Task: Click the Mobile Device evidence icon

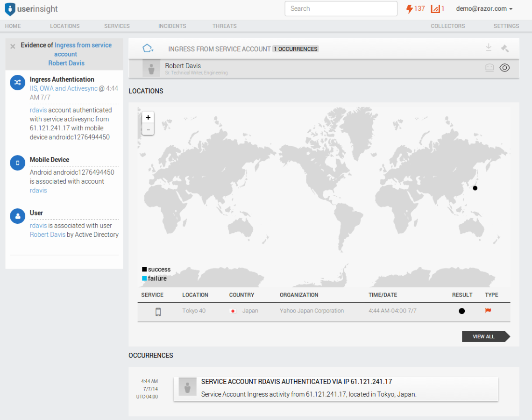Action: point(18,163)
